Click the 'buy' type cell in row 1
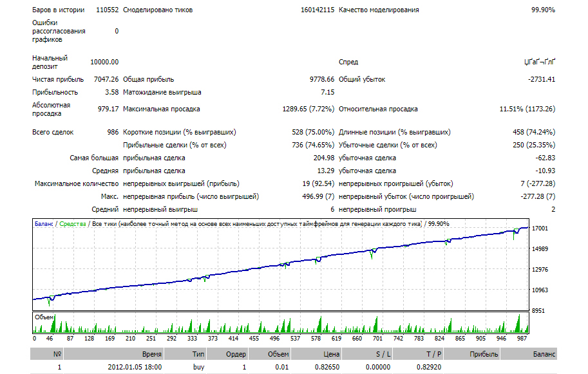Viewport: 588px width, 374px height. [x=199, y=368]
